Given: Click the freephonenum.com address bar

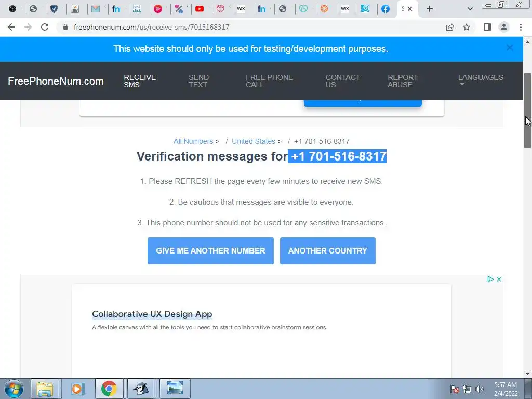Looking at the screenshot, I should 151,27.
